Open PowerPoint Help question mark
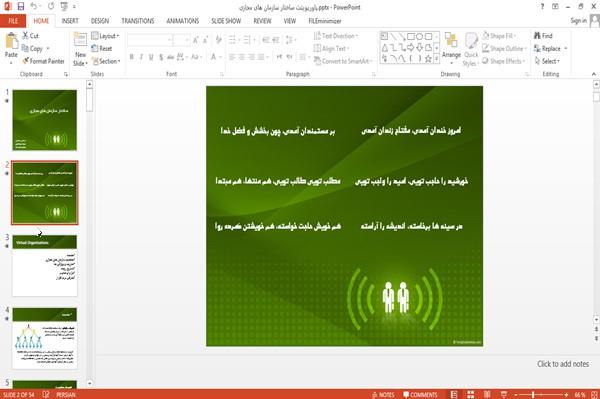This screenshot has width=600, height=399. click(542, 7)
